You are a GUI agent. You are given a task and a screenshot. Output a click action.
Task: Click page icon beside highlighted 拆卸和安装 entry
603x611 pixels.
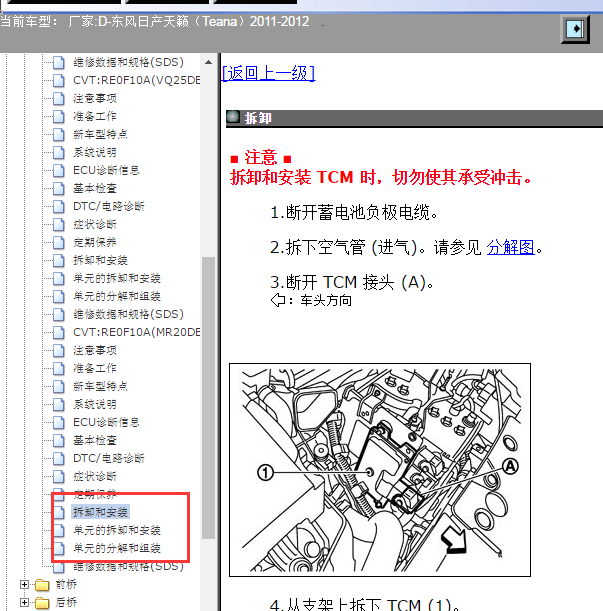pyautogui.click(x=58, y=512)
